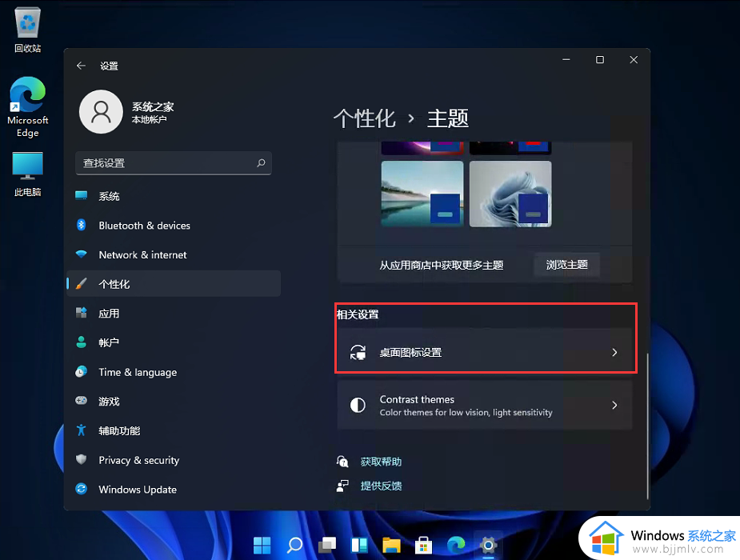
Task: Open the 游戏 settings category
Action: [174, 402]
